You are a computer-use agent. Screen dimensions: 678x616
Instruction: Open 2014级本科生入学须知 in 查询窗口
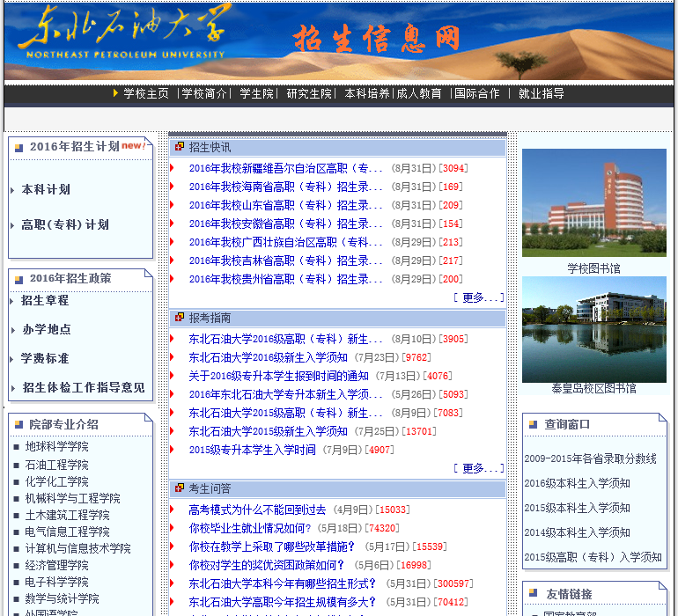tap(578, 532)
